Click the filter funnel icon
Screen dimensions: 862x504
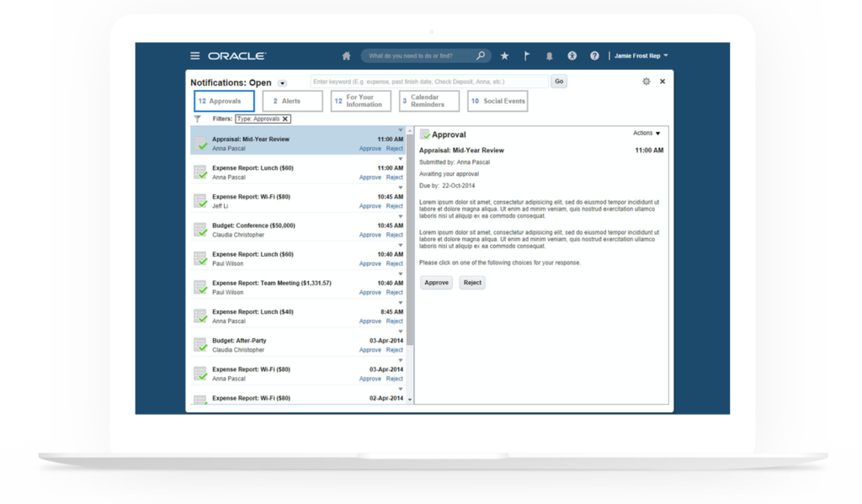[198, 119]
